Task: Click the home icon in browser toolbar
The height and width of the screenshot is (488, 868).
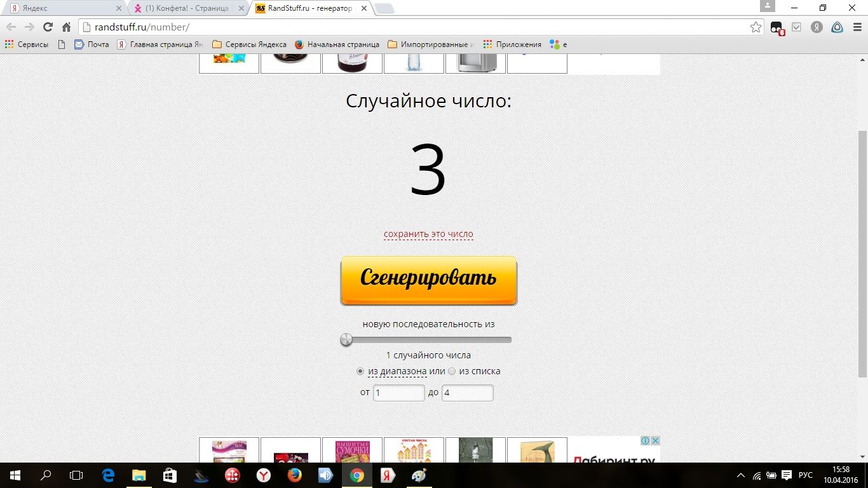Action: [66, 27]
